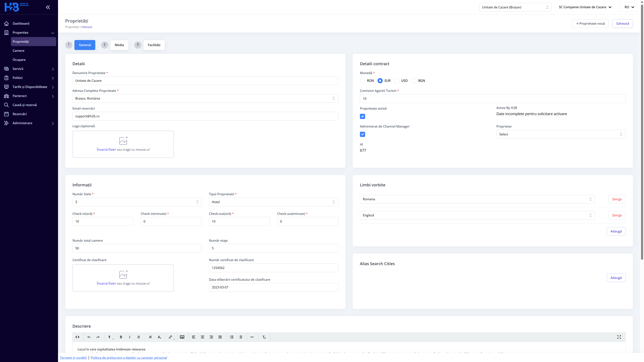Toggle Administrat de Channel Manager checkbox
The image size is (644, 362).
pos(362,134)
